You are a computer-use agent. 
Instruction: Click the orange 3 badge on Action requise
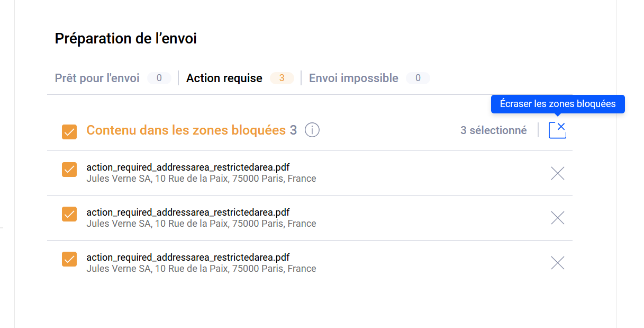pos(282,78)
